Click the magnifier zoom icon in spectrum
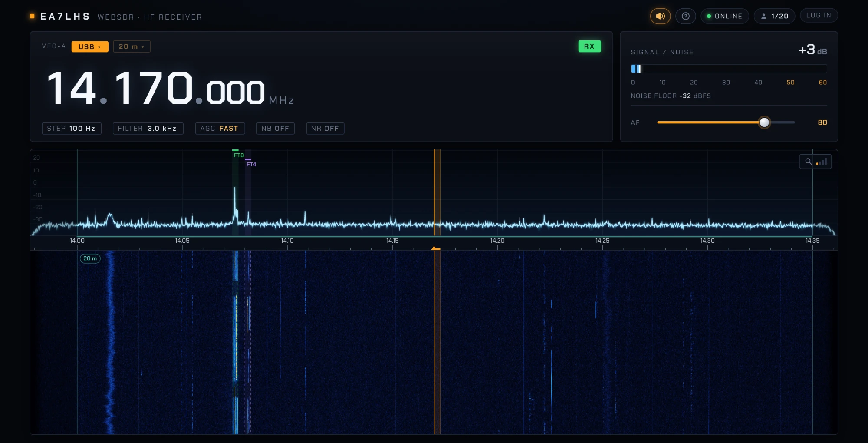The image size is (868, 443). pyautogui.click(x=808, y=162)
